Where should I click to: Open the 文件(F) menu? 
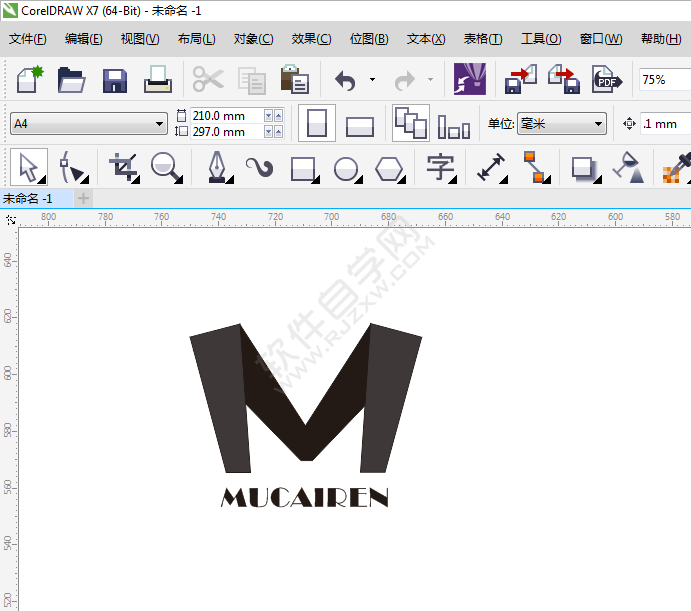click(x=27, y=39)
